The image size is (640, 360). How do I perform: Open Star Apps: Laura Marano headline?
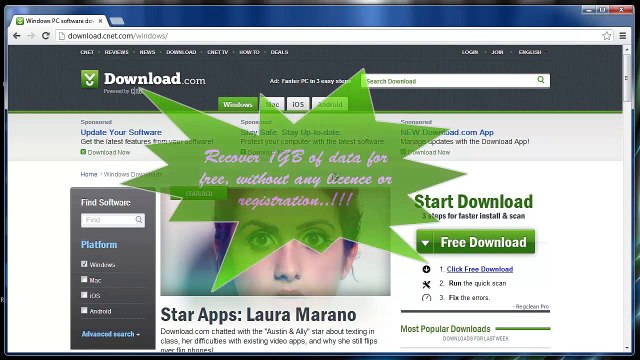coord(258,315)
